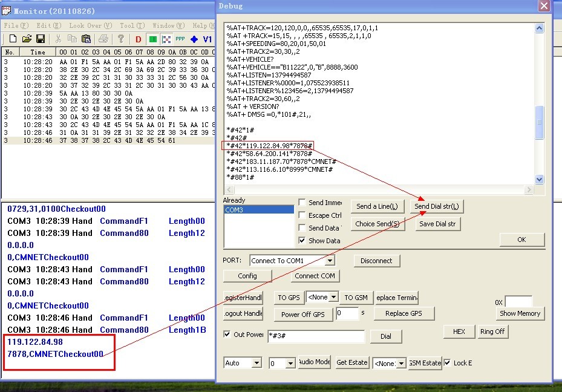Click the Replace Terminal button

tap(397, 298)
